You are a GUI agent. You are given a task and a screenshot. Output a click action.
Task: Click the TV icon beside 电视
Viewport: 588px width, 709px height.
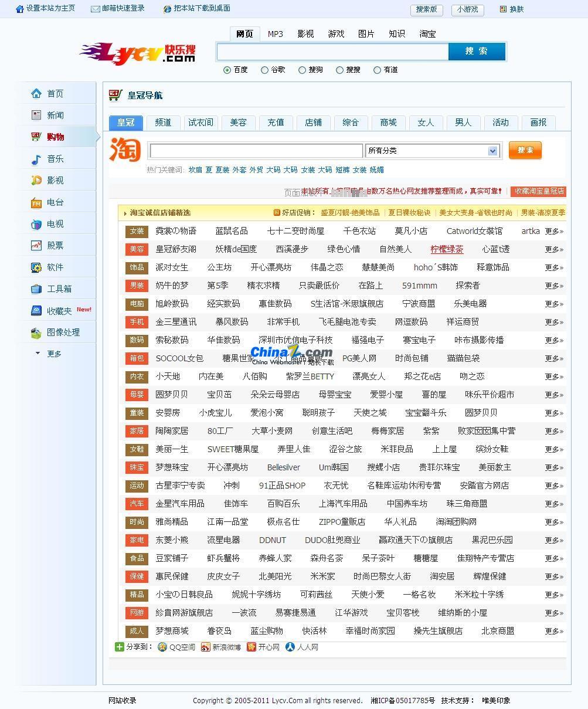pos(36,224)
